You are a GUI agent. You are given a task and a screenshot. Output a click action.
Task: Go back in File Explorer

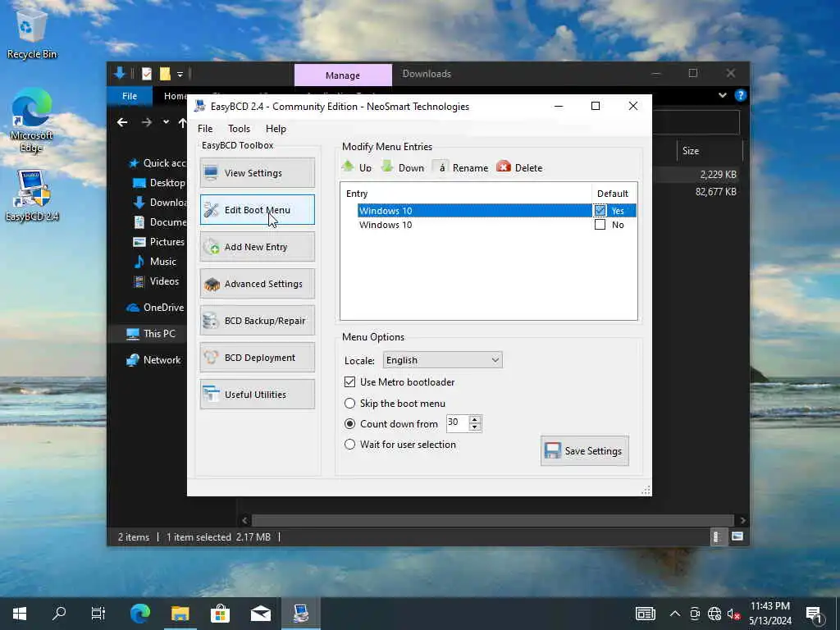(x=122, y=123)
